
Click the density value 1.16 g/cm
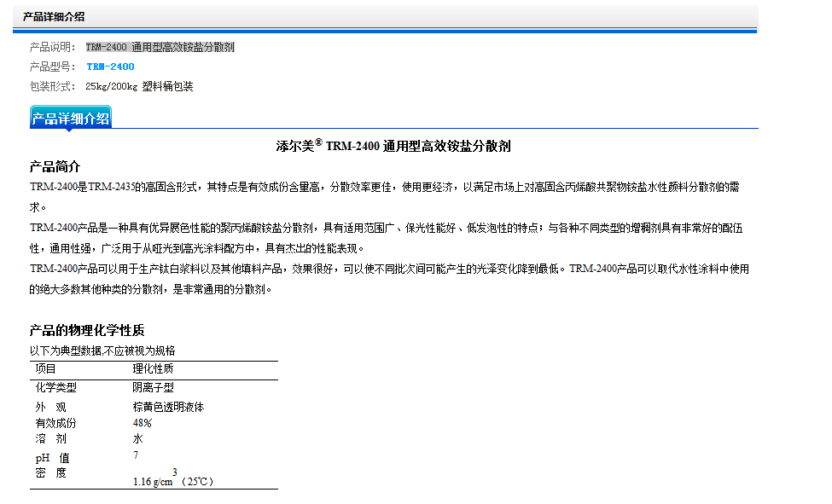(x=153, y=482)
